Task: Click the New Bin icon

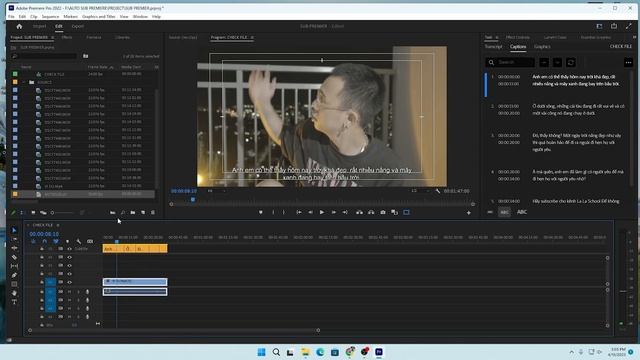Action: [133, 213]
